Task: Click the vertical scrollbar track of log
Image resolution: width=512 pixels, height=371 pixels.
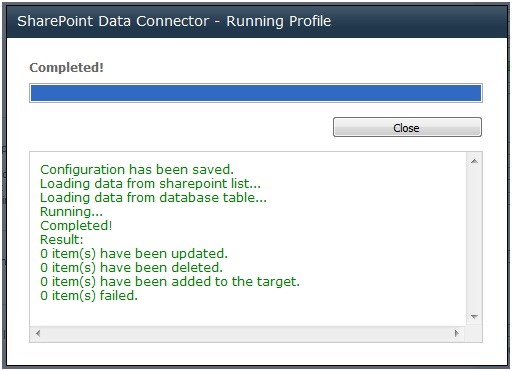Action: [474, 239]
